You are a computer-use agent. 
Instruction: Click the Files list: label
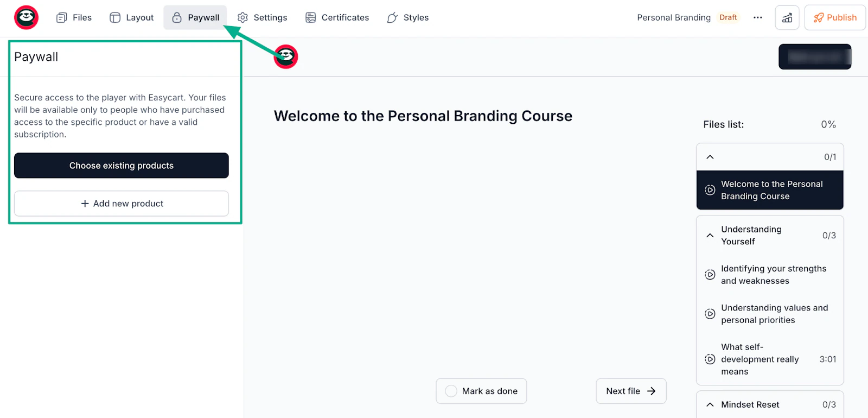click(x=724, y=124)
